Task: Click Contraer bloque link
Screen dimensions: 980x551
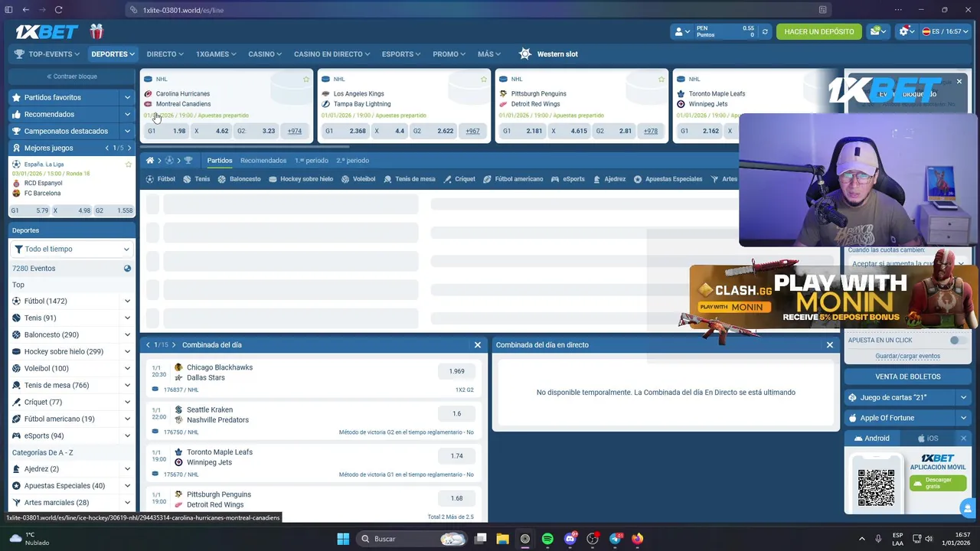Action: coord(72,77)
